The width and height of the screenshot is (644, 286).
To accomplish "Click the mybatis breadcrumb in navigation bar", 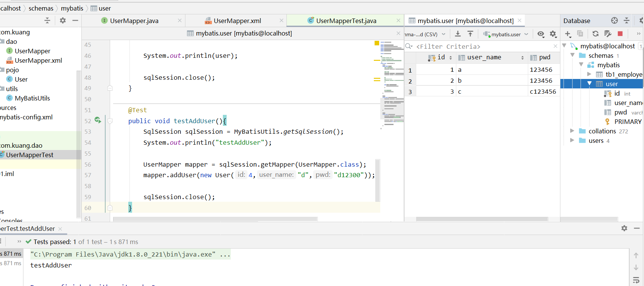I will tap(72, 8).
